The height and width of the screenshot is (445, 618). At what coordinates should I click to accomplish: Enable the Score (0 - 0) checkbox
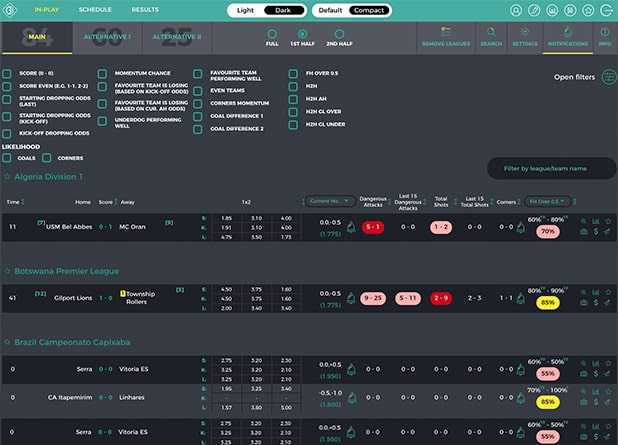point(7,73)
